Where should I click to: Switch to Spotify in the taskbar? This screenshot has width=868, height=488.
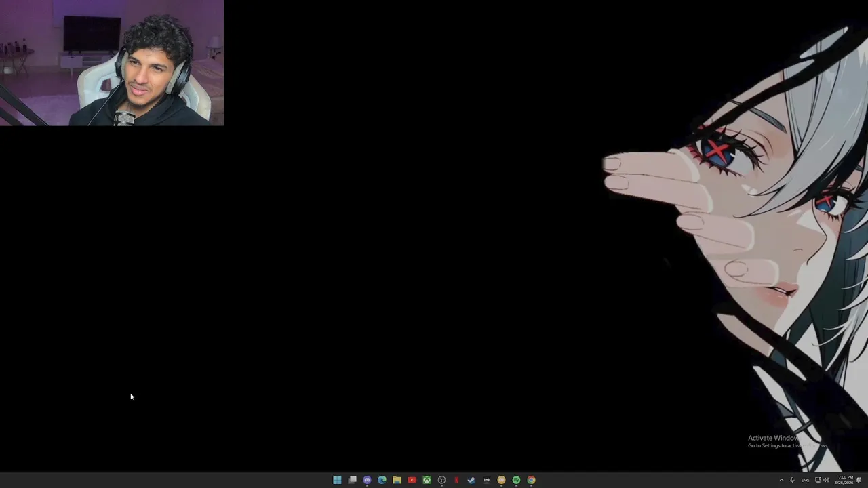[x=516, y=480]
